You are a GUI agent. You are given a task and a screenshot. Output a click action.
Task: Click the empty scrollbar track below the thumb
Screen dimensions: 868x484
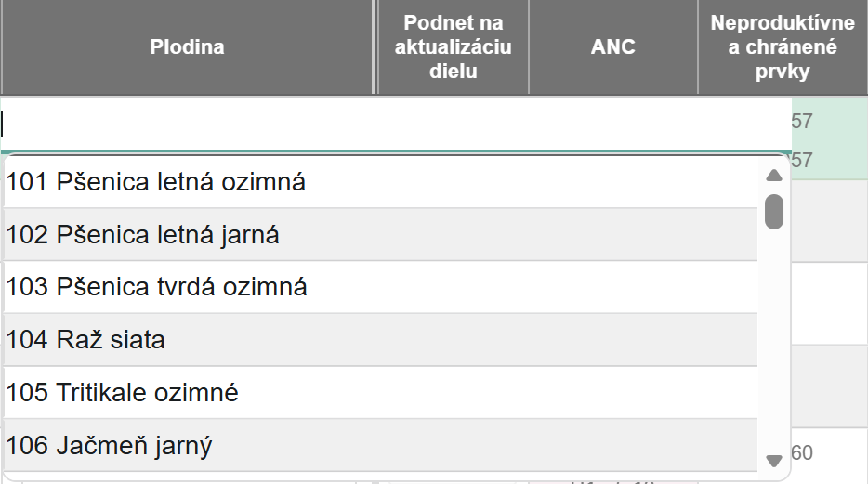[773, 344]
